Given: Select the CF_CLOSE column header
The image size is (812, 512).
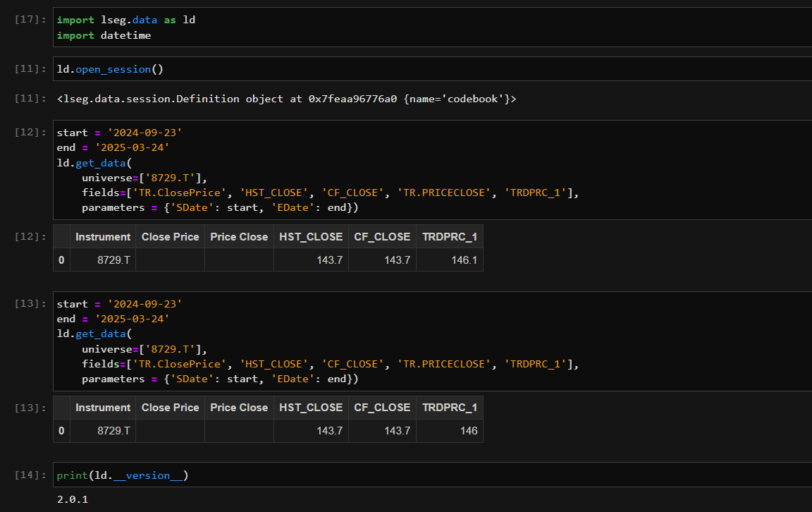Looking at the screenshot, I should 382,236.
